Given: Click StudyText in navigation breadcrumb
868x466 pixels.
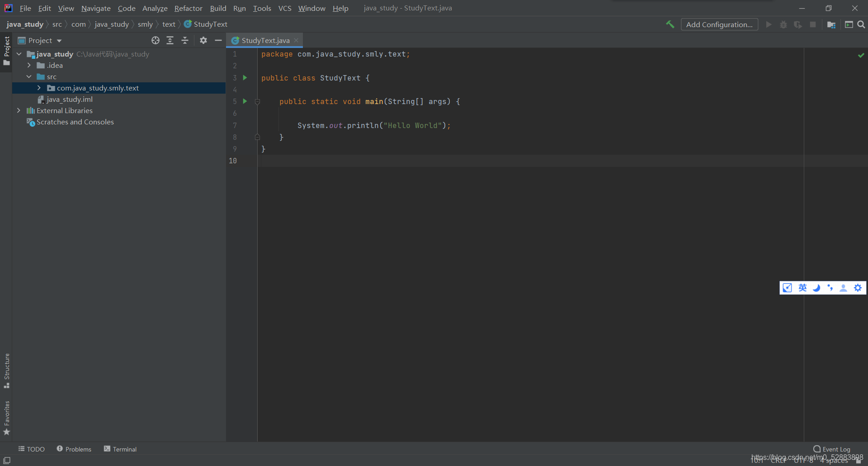Looking at the screenshot, I should coord(206,24).
